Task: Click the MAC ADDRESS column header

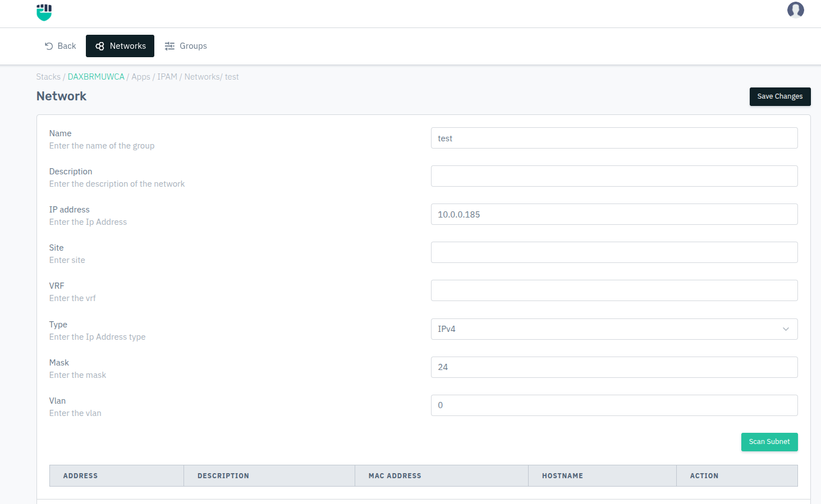Action: (395, 476)
